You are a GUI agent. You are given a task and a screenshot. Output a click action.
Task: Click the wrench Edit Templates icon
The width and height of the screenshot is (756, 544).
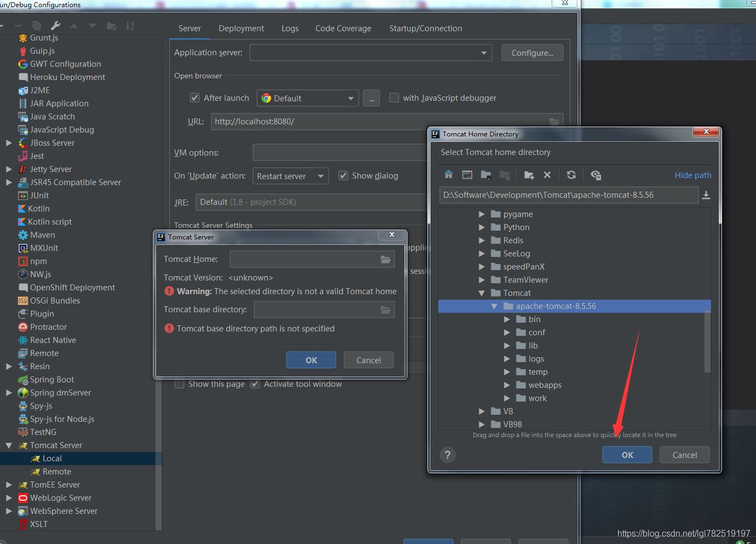pos(55,26)
